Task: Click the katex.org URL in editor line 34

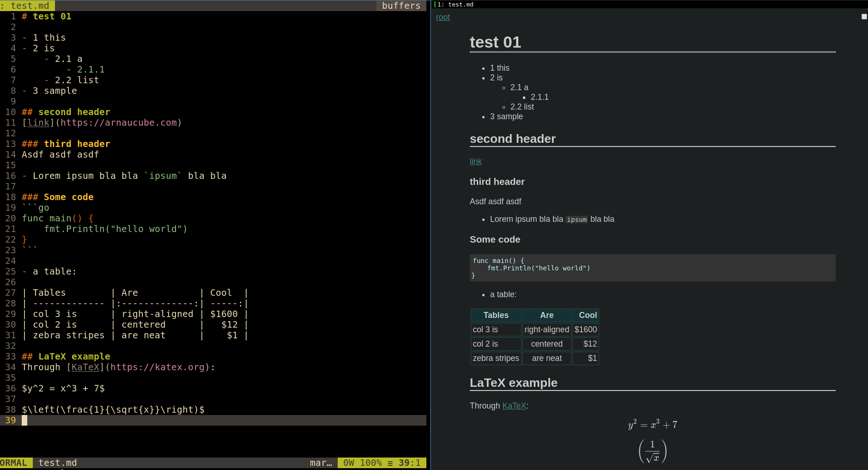Action: coord(157,367)
